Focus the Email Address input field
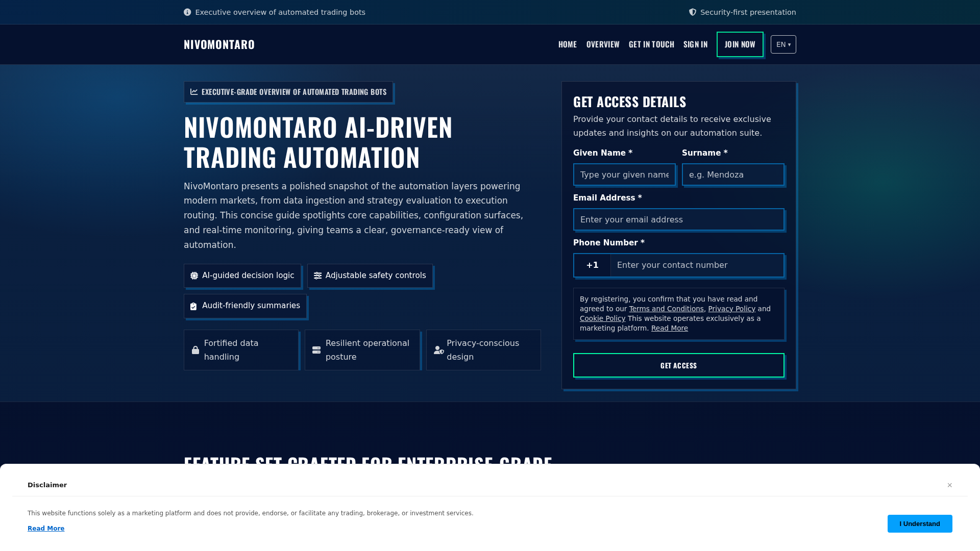This screenshot has width=980, height=551. 679,219
